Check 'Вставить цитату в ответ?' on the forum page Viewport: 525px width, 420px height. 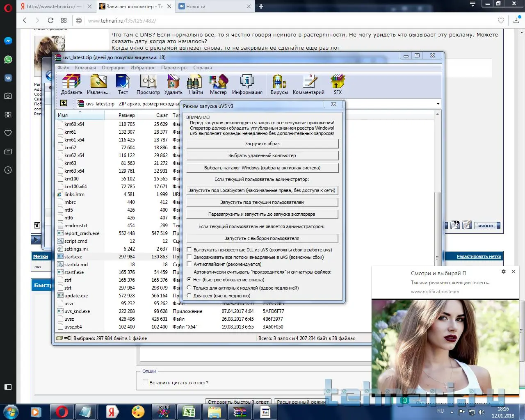coord(145,382)
